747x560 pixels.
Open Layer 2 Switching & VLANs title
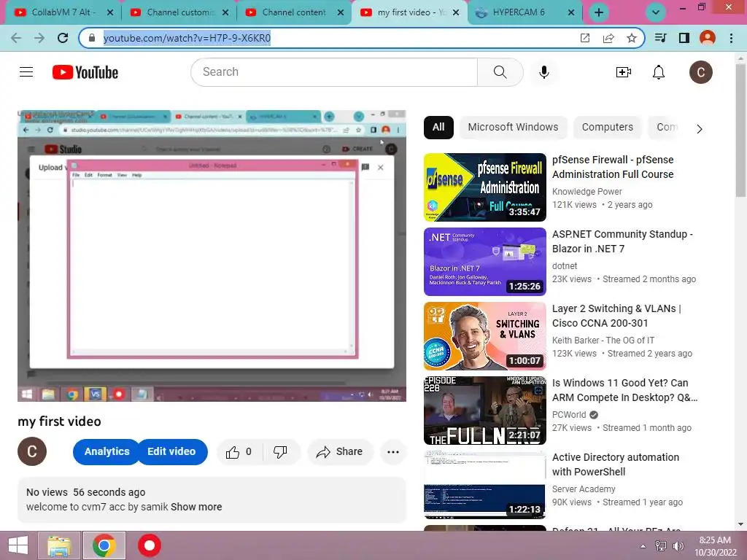[x=616, y=316]
